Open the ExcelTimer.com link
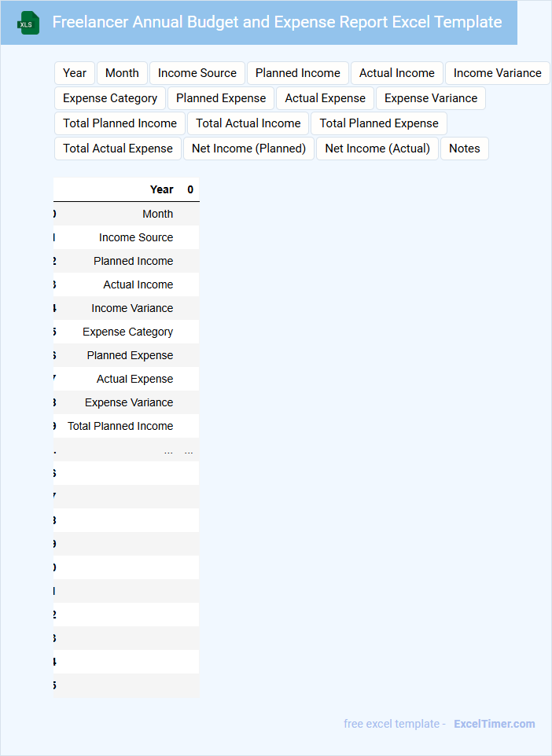Image resolution: width=552 pixels, height=756 pixels. [x=495, y=724]
